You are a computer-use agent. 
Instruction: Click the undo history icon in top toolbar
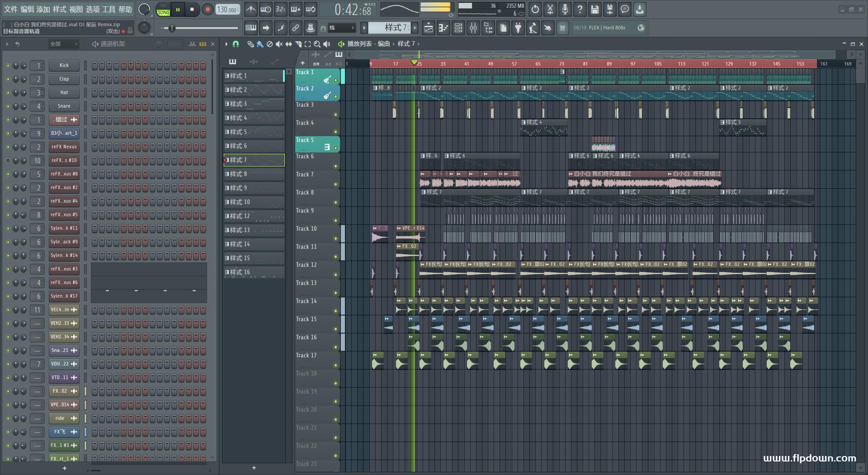tap(535, 9)
